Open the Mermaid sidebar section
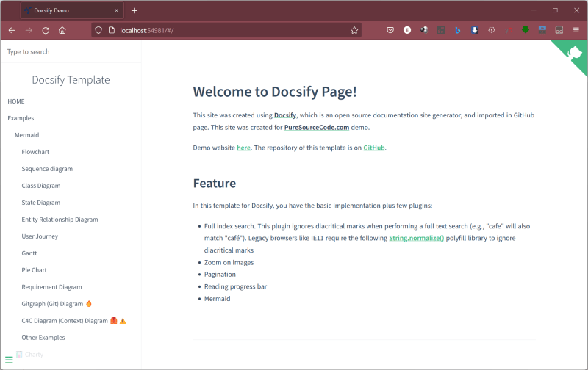The width and height of the screenshot is (588, 370). pos(26,135)
